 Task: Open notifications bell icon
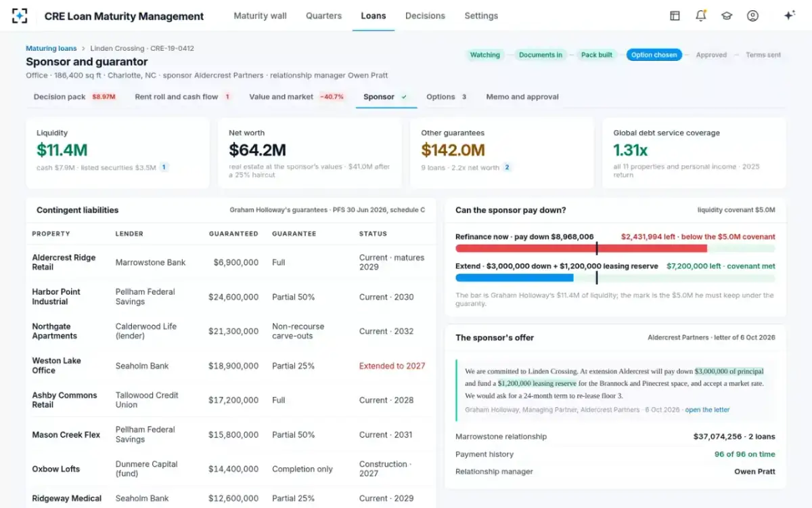tap(701, 16)
